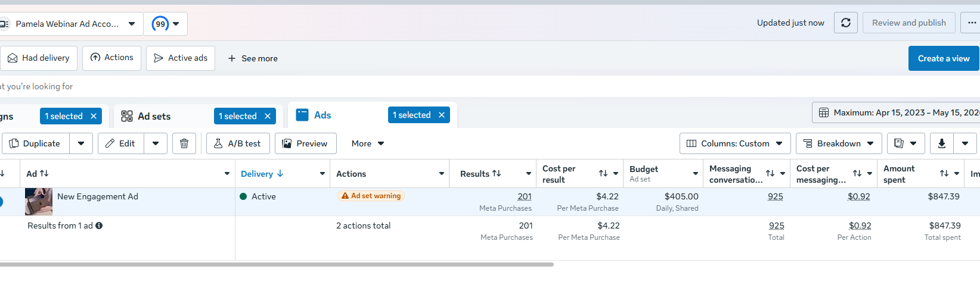Open the export options dropdown arrow
Screen dimensions: 980x291
[965, 143]
